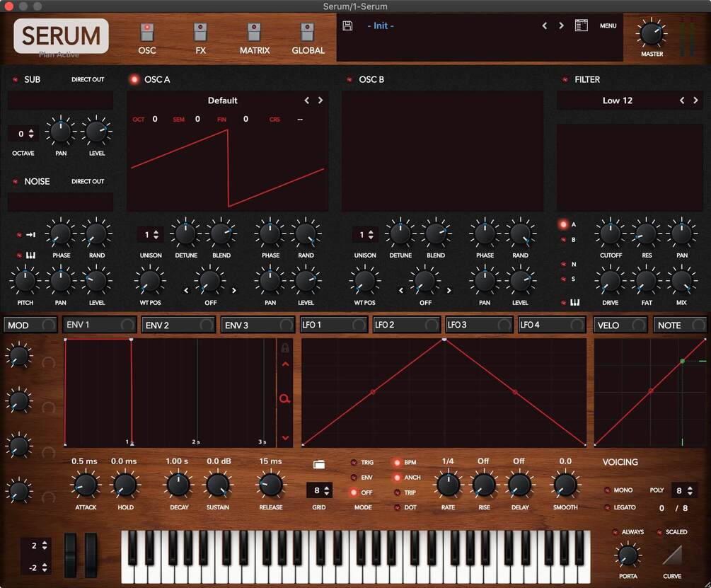Toggle noise keytrack keyboard icon
This screenshot has height=588, width=711.
tap(30, 255)
